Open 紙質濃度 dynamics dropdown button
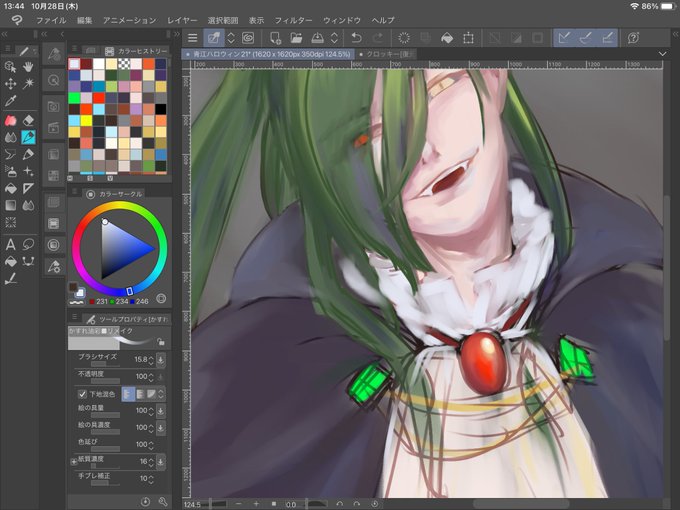 [x=160, y=461]
